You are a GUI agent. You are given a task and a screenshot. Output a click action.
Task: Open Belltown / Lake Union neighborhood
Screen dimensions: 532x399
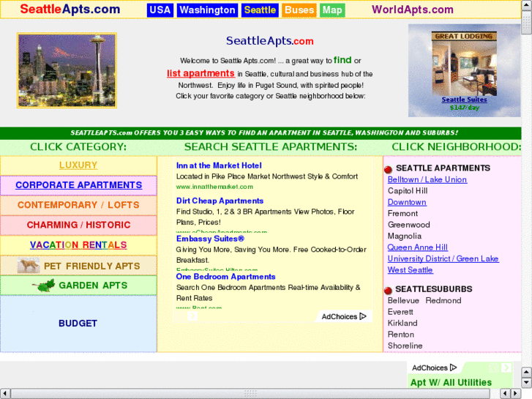[x=427, y=179]
